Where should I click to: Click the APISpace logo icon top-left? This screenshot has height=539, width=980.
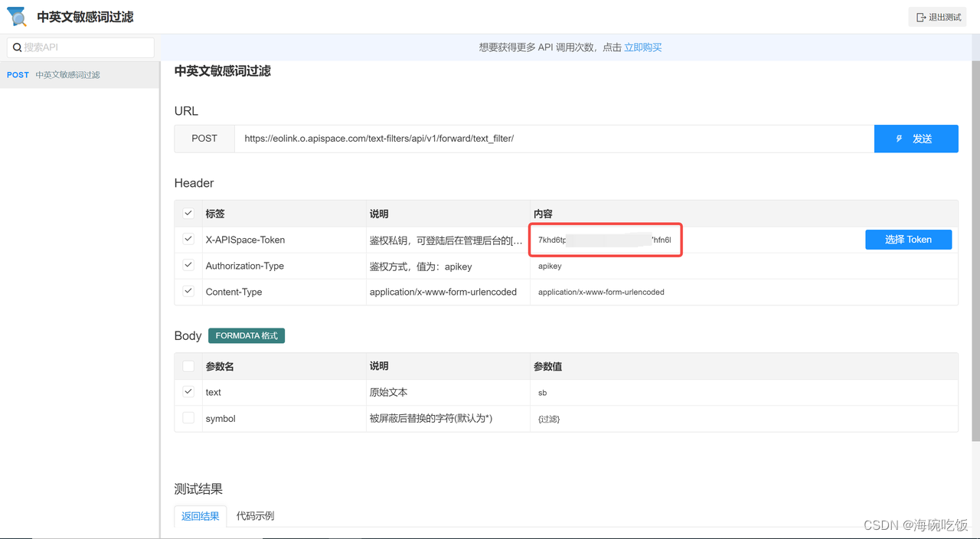[x=17, y=15]
